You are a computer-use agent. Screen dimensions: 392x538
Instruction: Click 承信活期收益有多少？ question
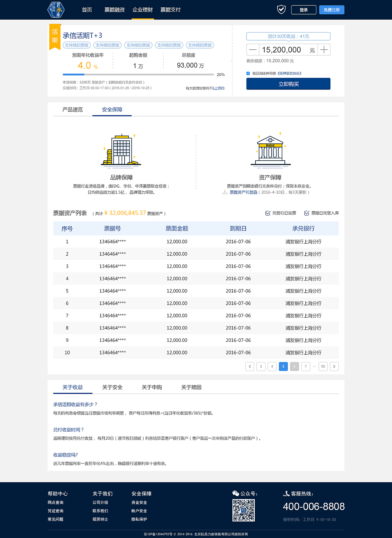75,405
